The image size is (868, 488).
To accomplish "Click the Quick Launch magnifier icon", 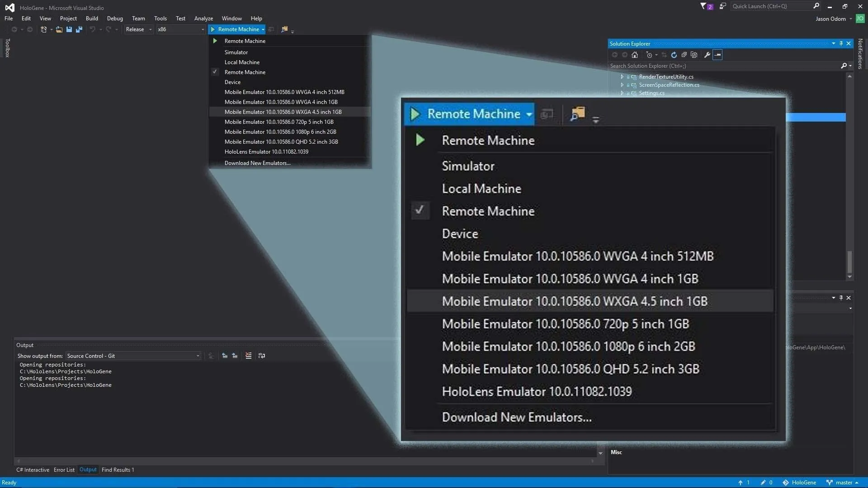I will click(x=816, y=6).
